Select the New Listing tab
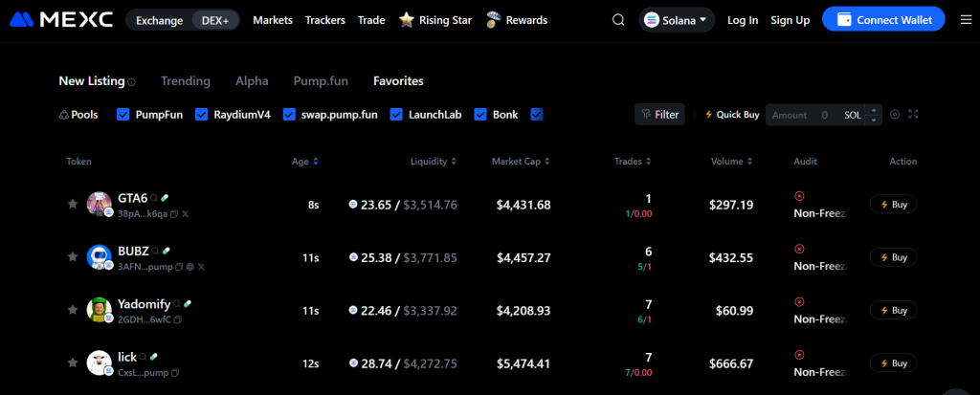 [x=91, y=81]
